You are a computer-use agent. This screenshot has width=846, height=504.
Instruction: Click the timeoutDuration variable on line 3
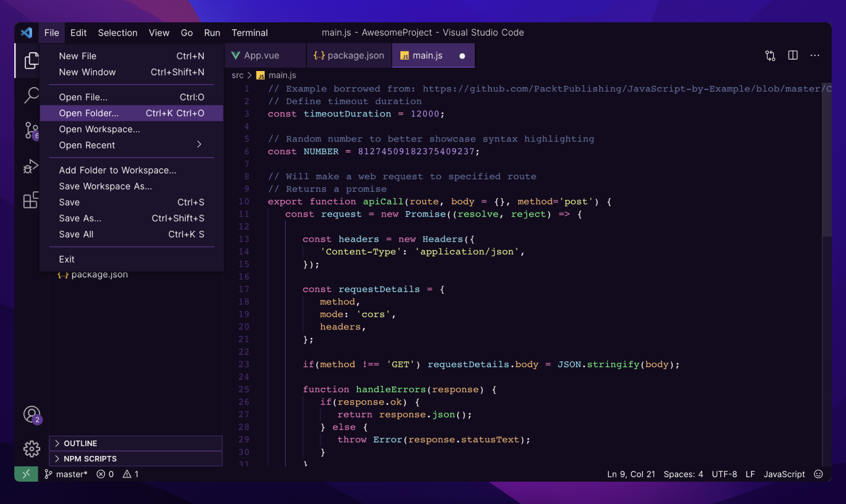[x=347, y=114]
